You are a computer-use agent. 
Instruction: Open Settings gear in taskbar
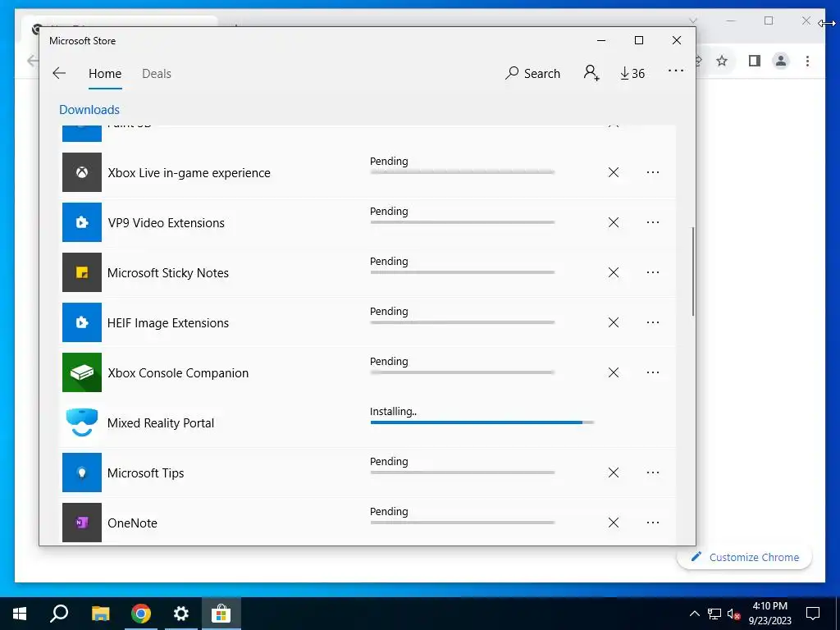[181, 614]
